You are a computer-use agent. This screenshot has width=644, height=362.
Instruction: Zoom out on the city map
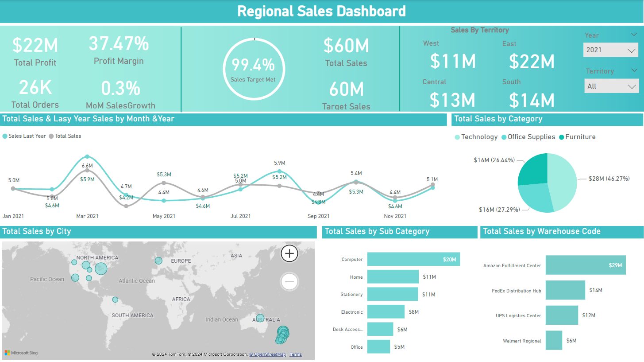tap(289, 281)
